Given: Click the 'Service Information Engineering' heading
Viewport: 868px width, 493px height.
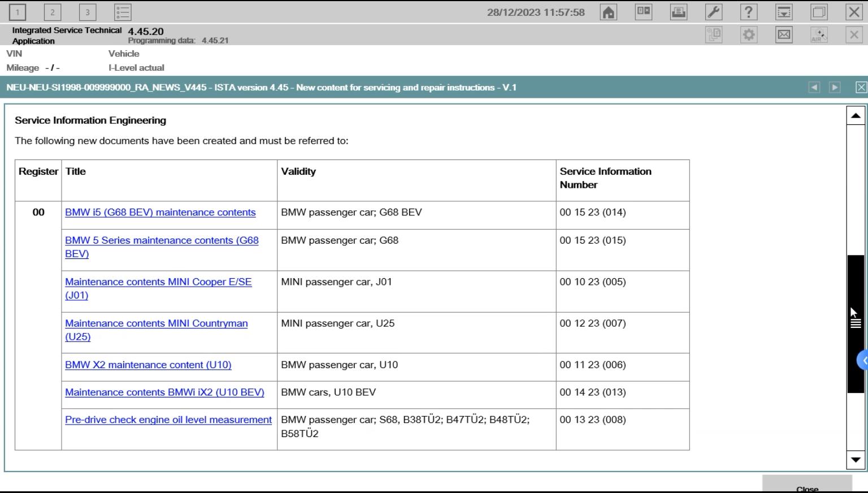Looking at the screenshot, I should 90,120.
